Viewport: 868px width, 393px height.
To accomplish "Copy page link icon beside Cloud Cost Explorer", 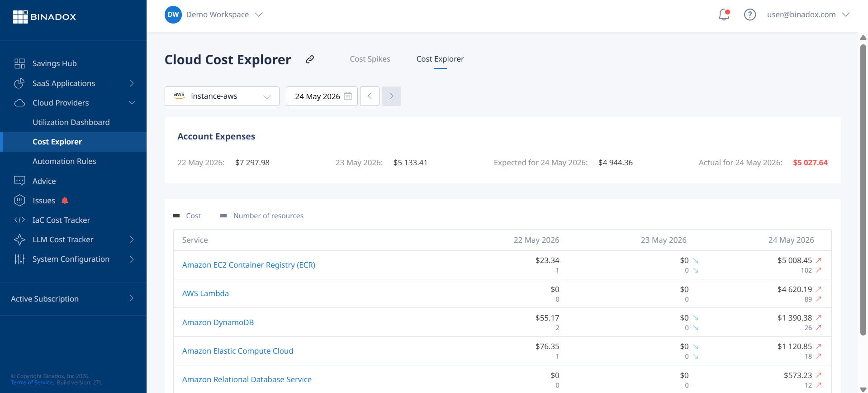I will click(310, 59).
